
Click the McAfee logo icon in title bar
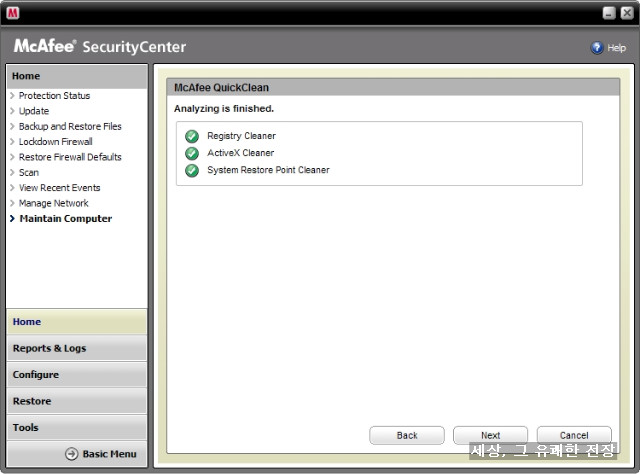(13, 13)
